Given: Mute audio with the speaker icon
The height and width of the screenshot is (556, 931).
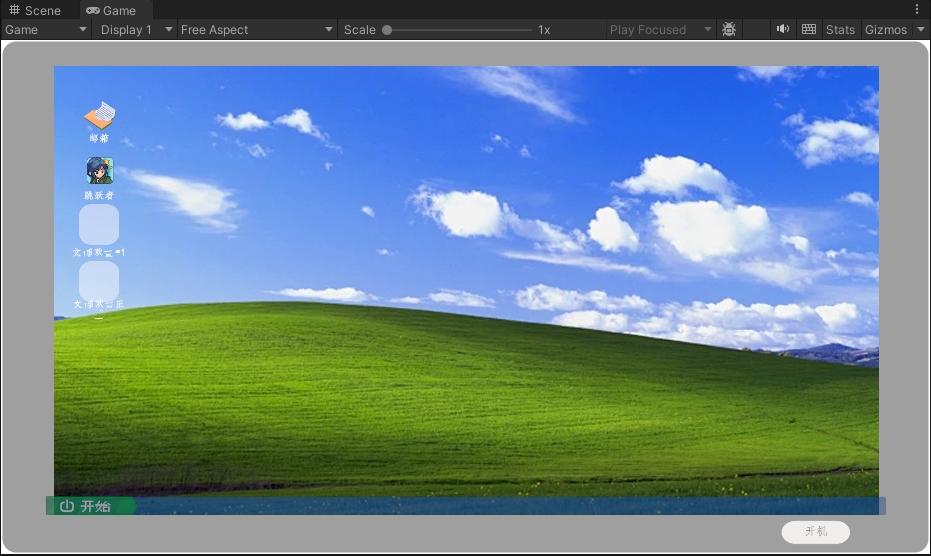Looking at the screenshot, I should pos(783,30).
